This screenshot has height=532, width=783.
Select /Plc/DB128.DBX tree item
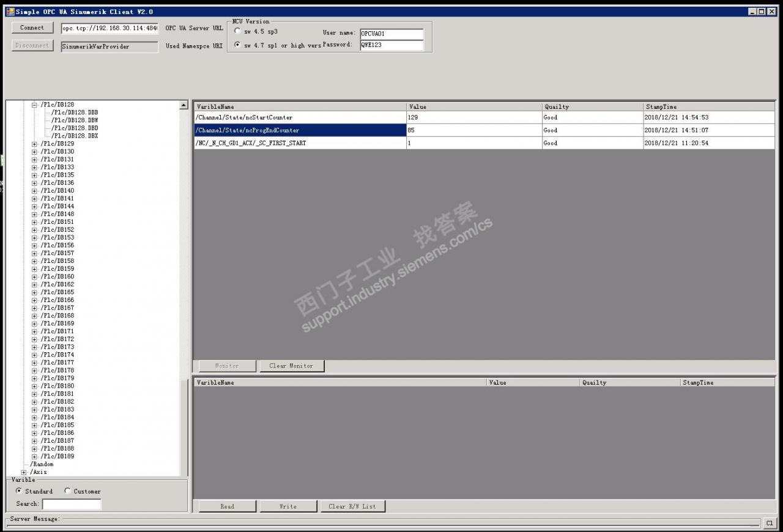coord(75,136)
